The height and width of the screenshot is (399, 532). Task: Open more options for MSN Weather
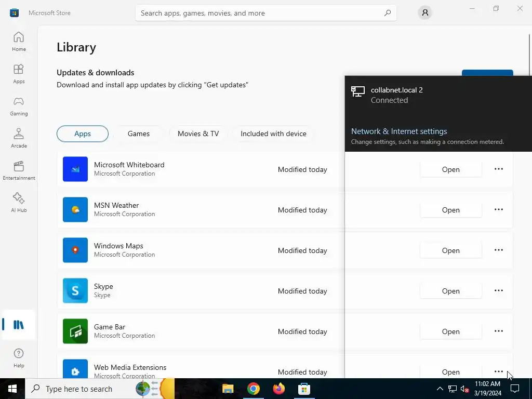498,210
